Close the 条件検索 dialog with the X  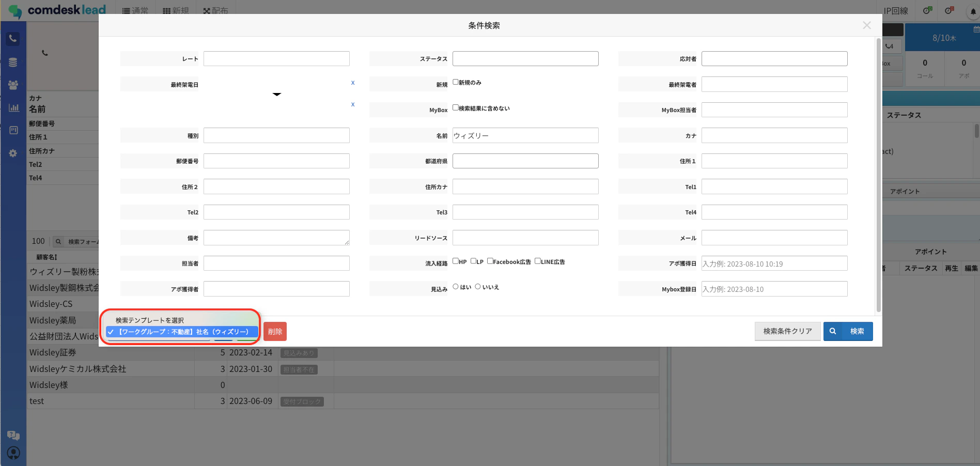click(x=867, y=25)
